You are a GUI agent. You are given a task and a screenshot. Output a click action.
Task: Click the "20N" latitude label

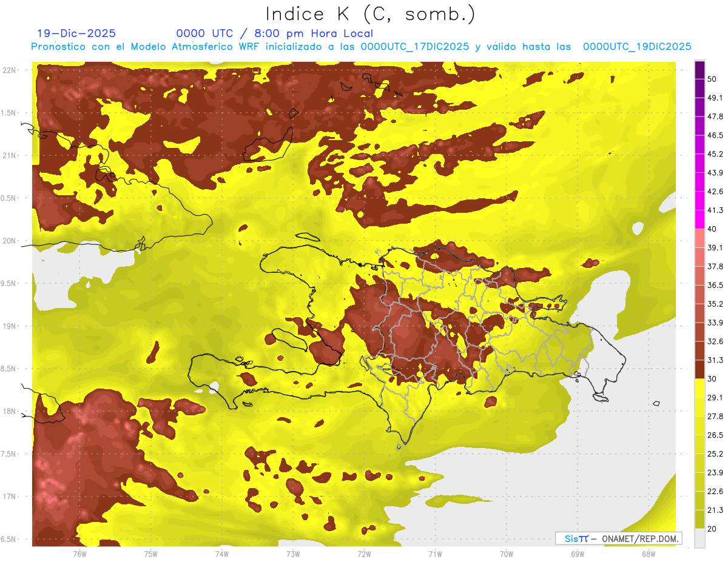10,241
